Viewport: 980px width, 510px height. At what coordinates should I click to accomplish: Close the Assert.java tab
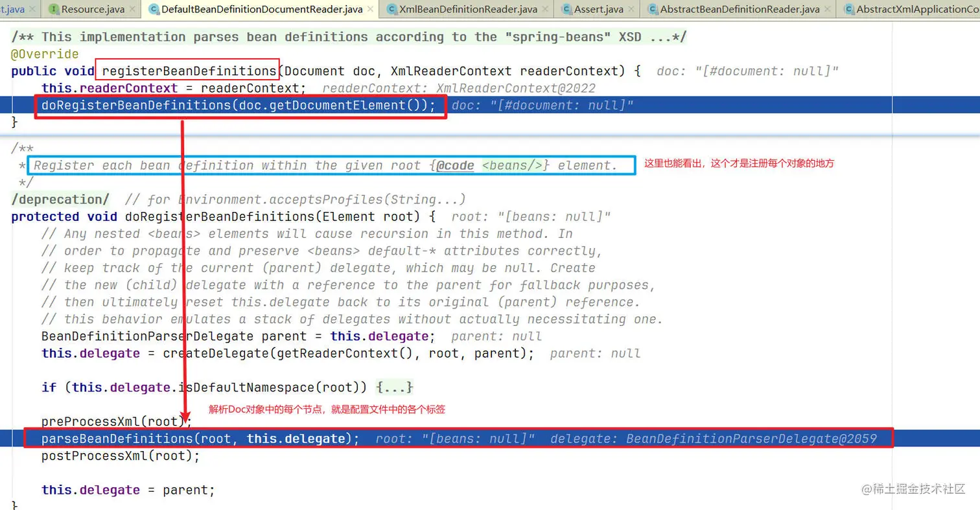click(631, 10)
